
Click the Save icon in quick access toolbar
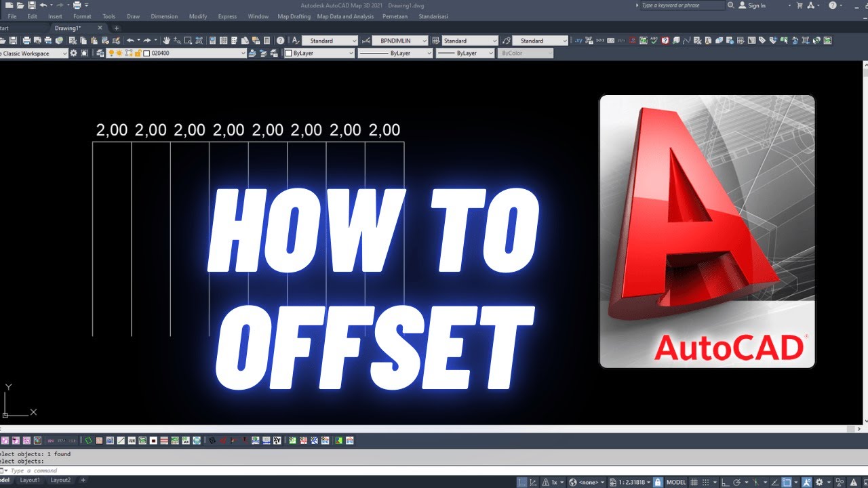(x=32, y=5)
